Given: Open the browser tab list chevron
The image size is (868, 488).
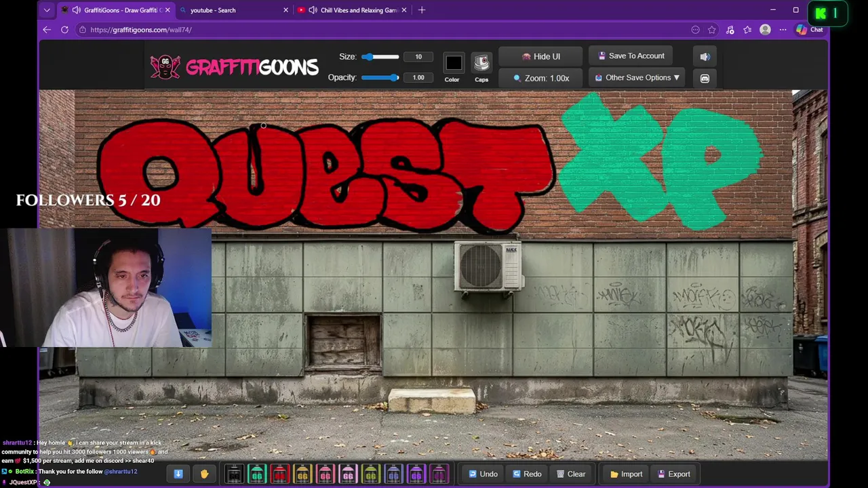Looking at the screenshot, I should pyautogui.click(x=47, y=10).
